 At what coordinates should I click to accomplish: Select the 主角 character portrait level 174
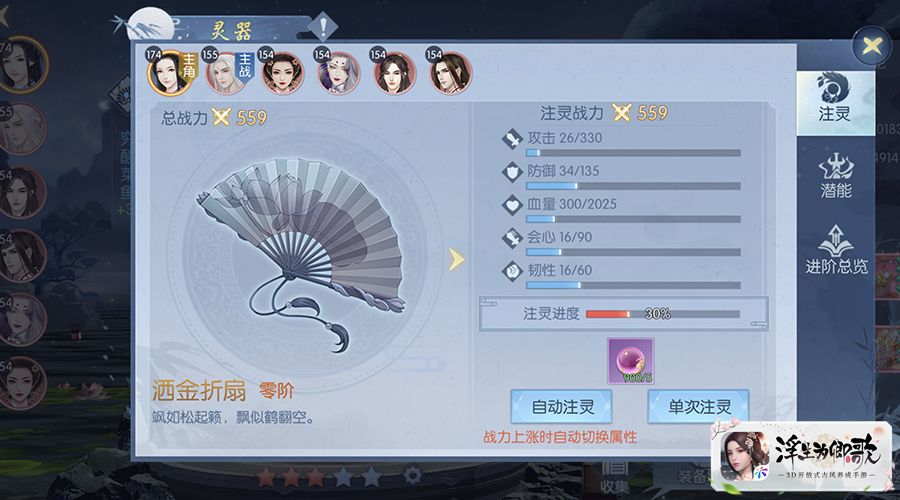tap(169, 73)
